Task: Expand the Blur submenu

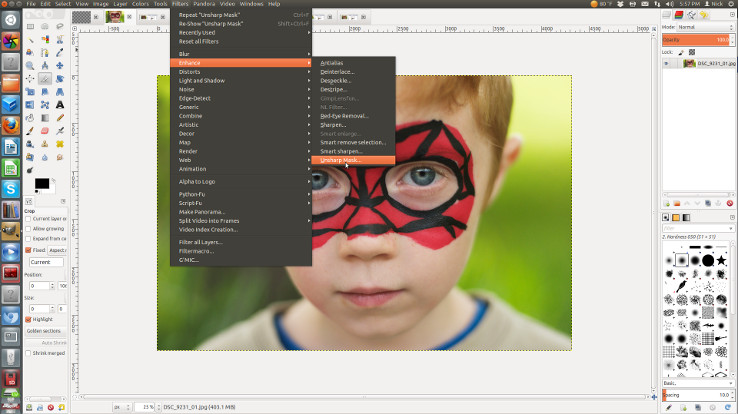Action: click(241, 54)
